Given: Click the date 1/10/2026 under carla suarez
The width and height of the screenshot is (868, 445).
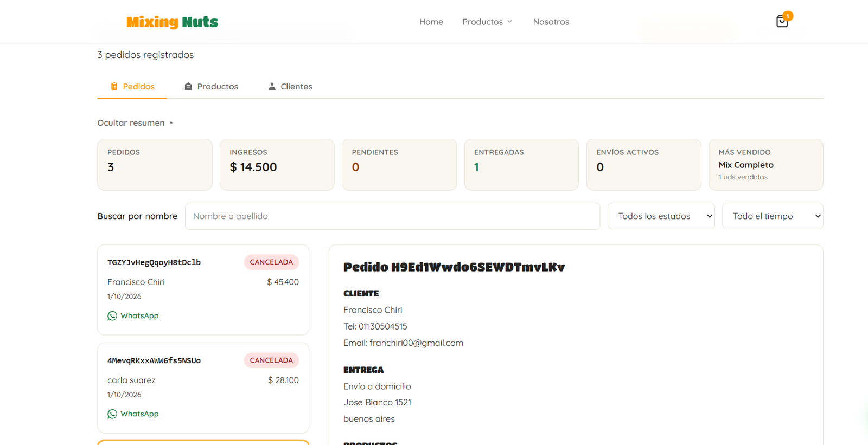Looking at the screenshot, I should [x=124, y=395].
